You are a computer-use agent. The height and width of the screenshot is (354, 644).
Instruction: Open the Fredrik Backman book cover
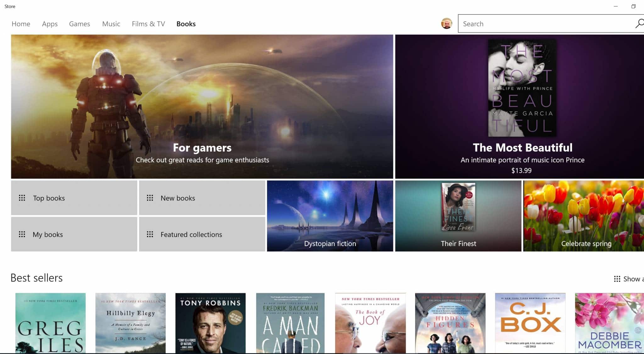click(x=290, y=323)
